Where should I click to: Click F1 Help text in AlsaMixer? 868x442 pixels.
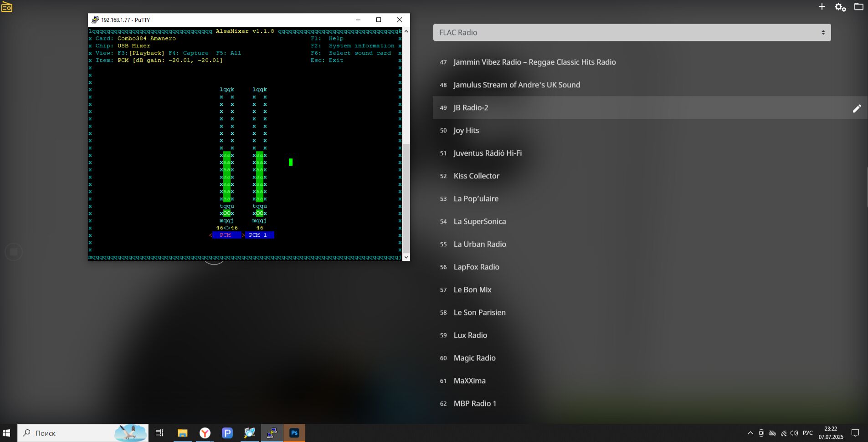click(327, 38)
